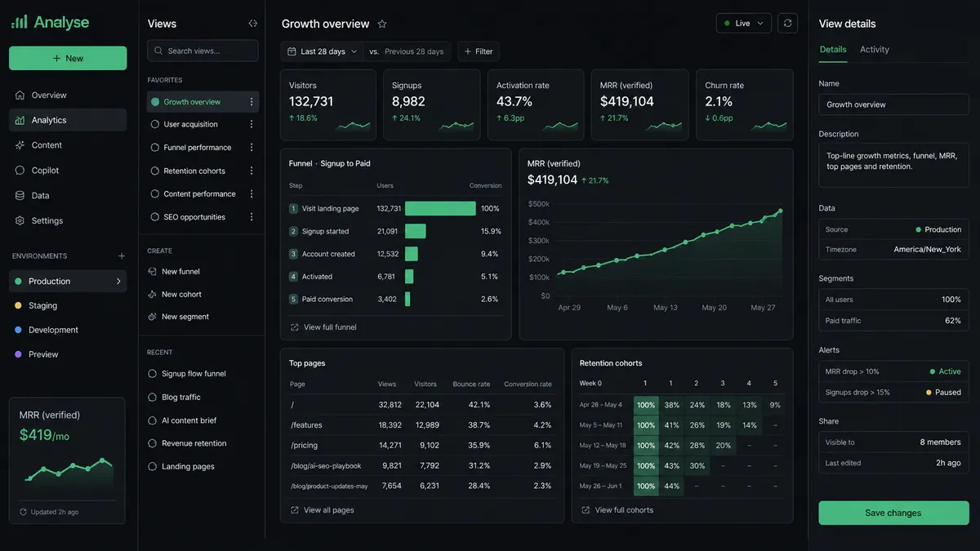The height and width of the screenshot is (551, 980).
Task: Open the Copilot chat icon
Action: pos(20,171)
